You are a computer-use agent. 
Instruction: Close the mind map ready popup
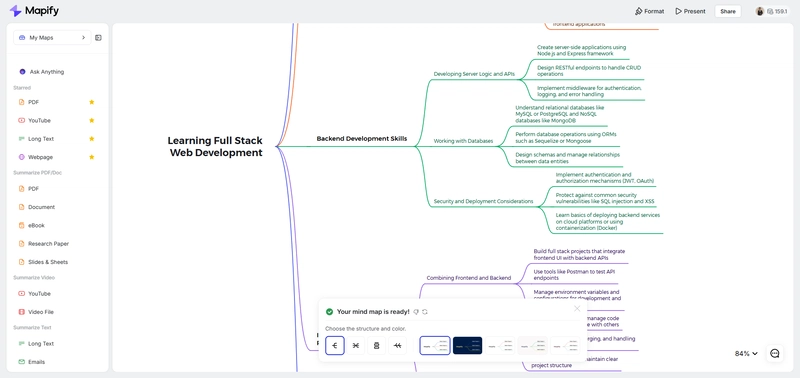pyautogui.click(x=577, y=309)
